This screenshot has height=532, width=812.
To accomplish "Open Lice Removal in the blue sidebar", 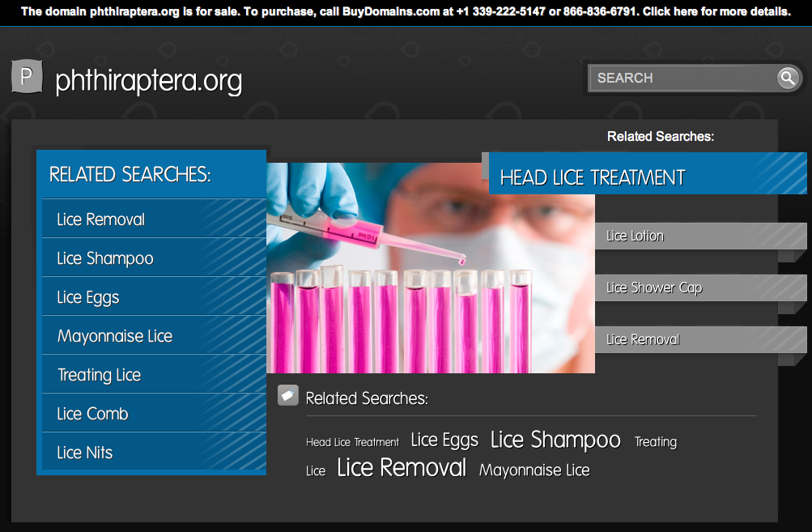I will point(154,219).
